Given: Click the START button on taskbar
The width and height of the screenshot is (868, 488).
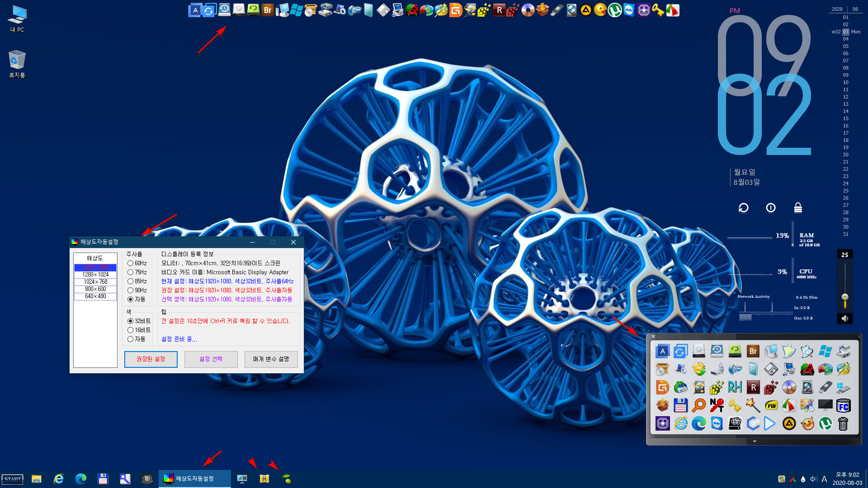Looking at the screenshot, I should click(13, 479).
